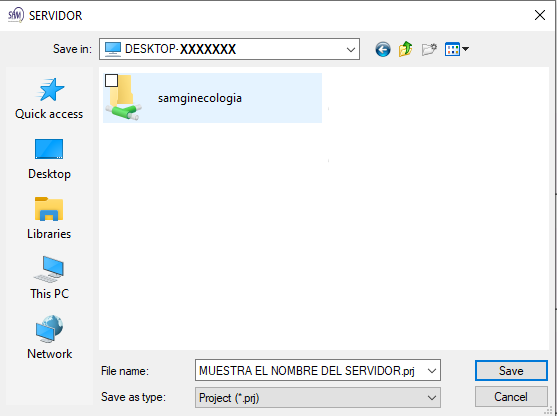The width and height of the screenshot is (557, 416).
Task: Expand the Save in location dropdown
Action: click(351, 49)
